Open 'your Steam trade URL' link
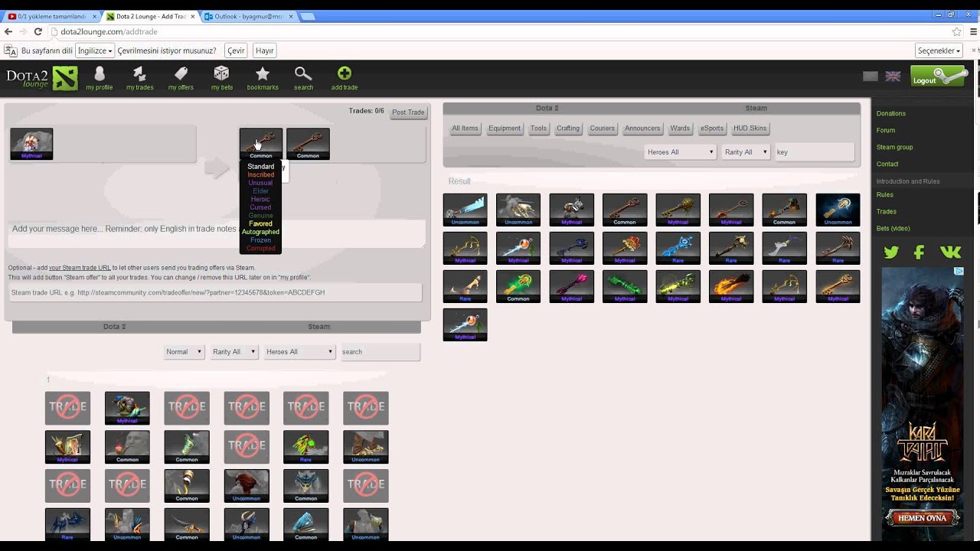The height and width of the screenshot is (551, 980). coord(80,268)
